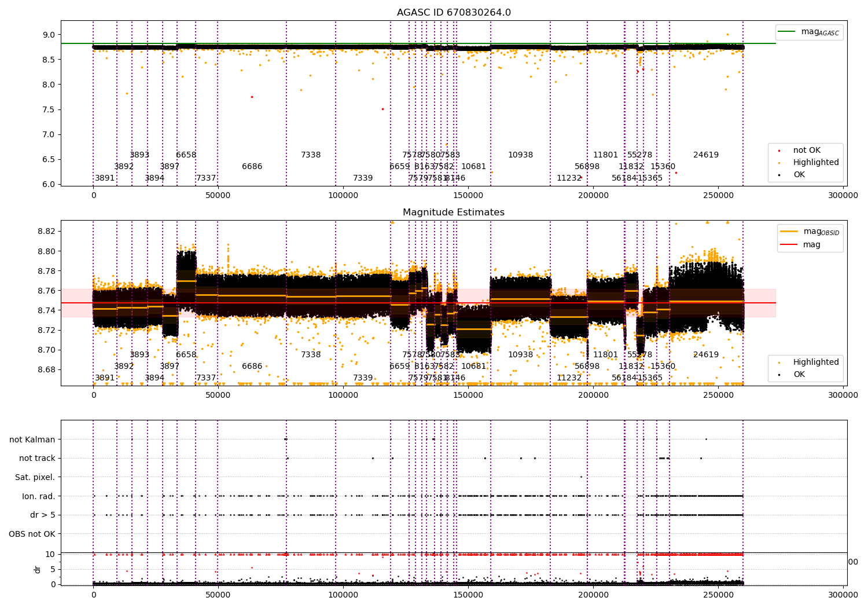This screenshot has height=608, width=868.
Task: Click the title 'AGASC ID 670830264.0'
Action: 454,13
